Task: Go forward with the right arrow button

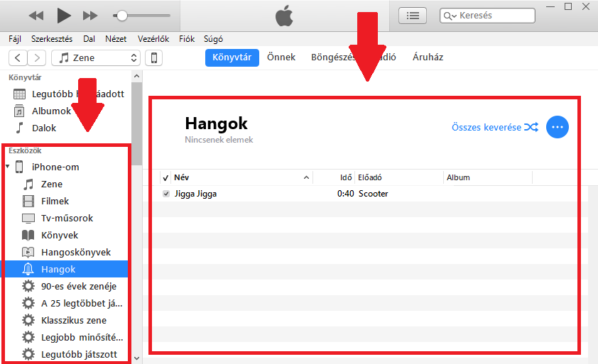Action: (x=37, y=58)
